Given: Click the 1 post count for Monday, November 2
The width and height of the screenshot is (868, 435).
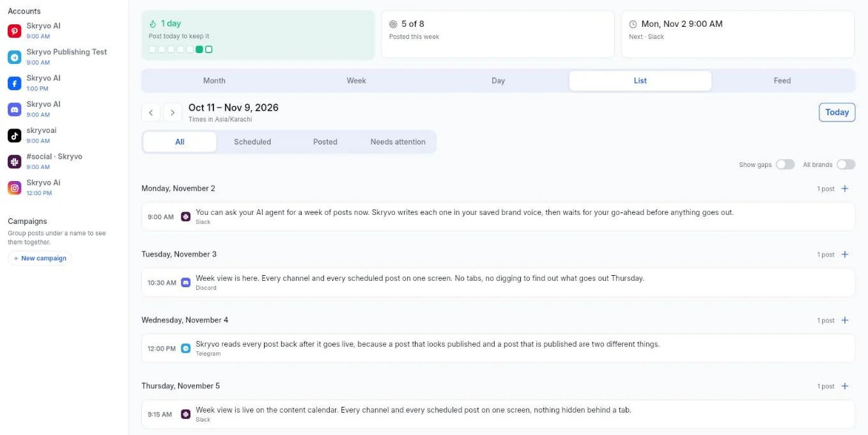Looking at the screenshot, I should point(826,189).
